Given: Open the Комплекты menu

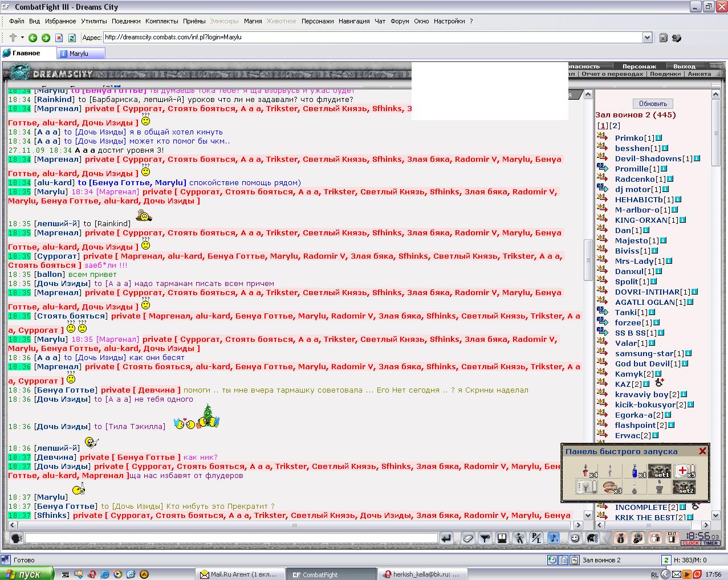Looking at the screenshot, I should pyautogui.click(x=162, y=21).
